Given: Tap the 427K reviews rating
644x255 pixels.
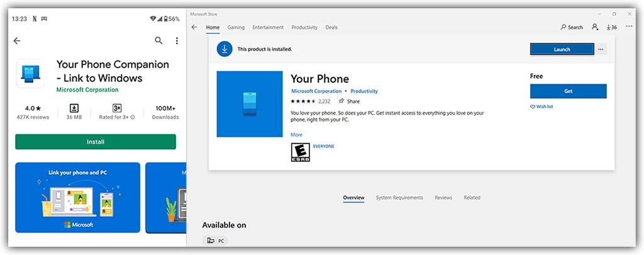Looking at the screenshot, I should coord(33,112).
